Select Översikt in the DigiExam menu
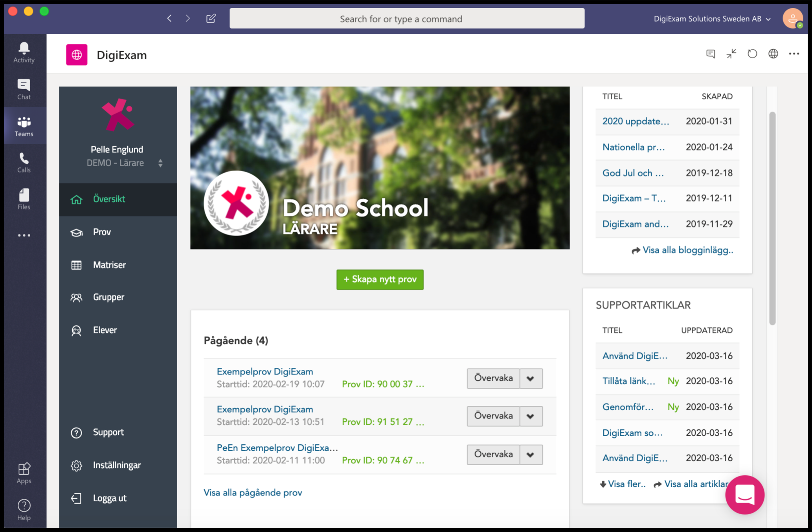This screenshot has height=532, width=812. [118, 199]
